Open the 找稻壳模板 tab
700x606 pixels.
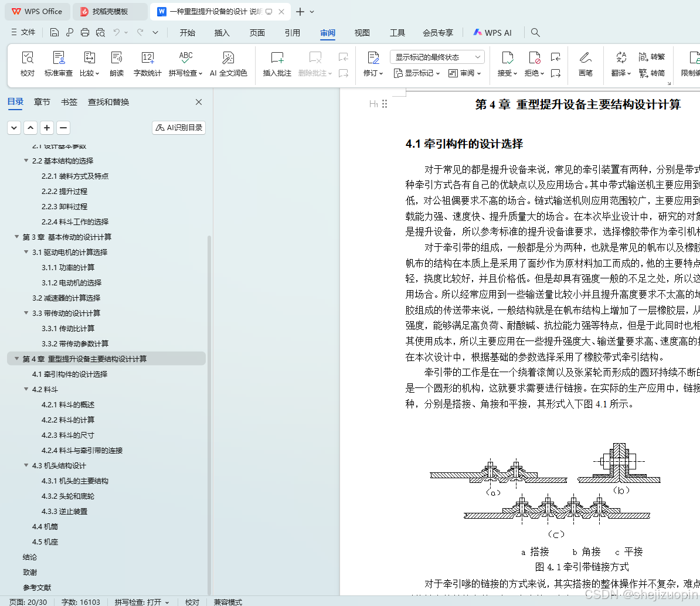tap(110, 12)
